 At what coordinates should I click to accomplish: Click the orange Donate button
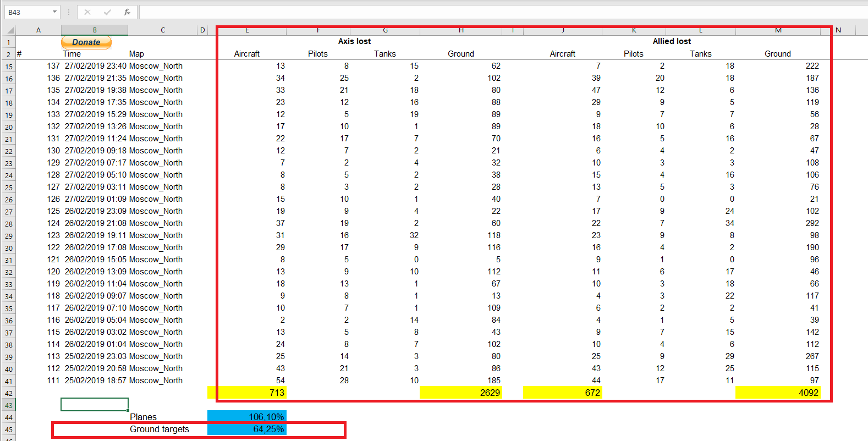[x=86, y=42]
